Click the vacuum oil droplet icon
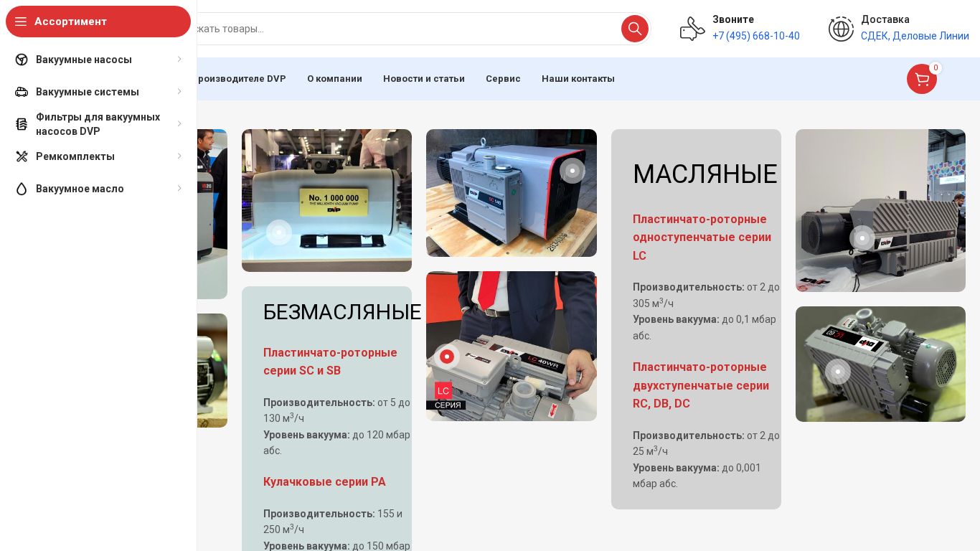The width and height of the screenshot is (980, 551). pos(22,189)
